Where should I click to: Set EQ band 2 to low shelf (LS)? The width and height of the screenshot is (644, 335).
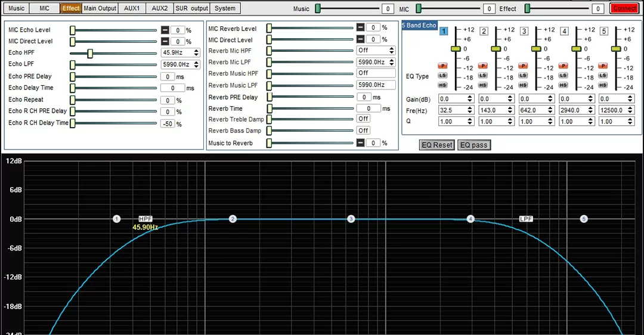(483, 76)
